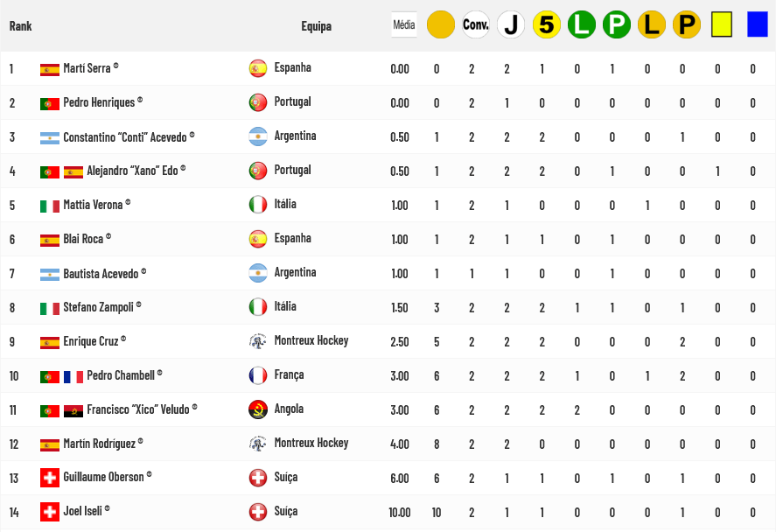Click the plain orange circle column icon
The width and height of the screenshot is (776, 532).
(441, 24)
